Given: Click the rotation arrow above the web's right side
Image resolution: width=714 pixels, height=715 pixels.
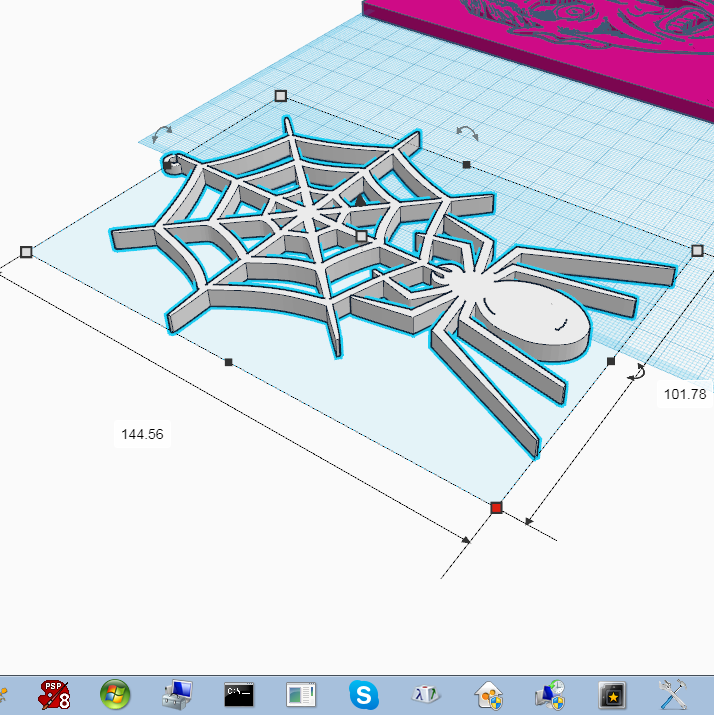Looking at the screenshot, I should (x=467, y=133).
